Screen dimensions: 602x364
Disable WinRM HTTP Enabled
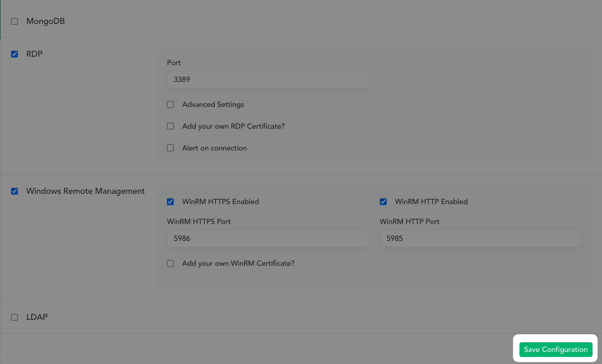383,201
